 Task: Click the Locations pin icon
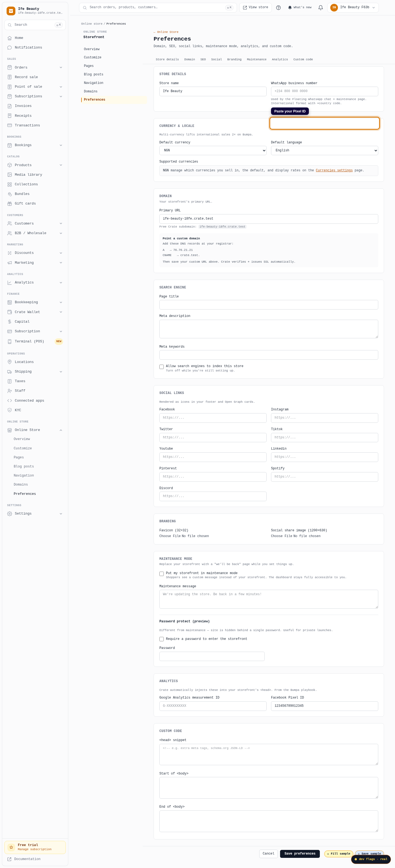click(x=9, y=362)
